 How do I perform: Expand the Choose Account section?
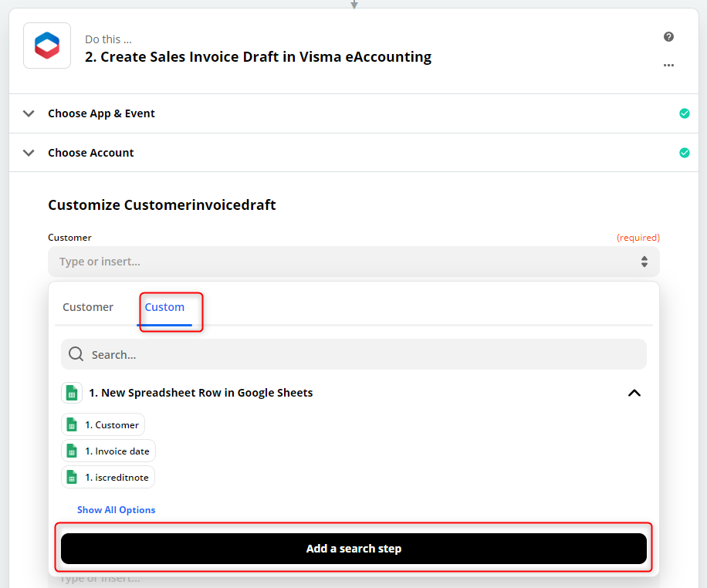pyautogui.click(x=29, y=153)
